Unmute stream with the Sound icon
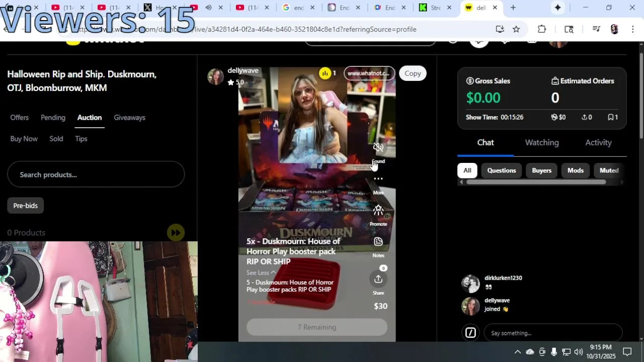Screen dimensions: 644x362 [378, 147]
